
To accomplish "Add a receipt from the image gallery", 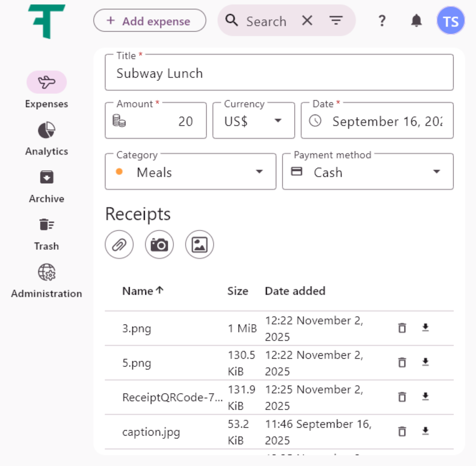I will [199, 244].
